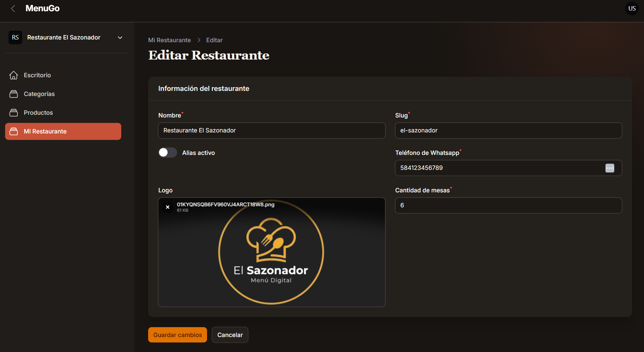Viewport: 644px width, 352px height.
Task: Select Mi Restaurante in the sidebar
Action: pos(63,131)
